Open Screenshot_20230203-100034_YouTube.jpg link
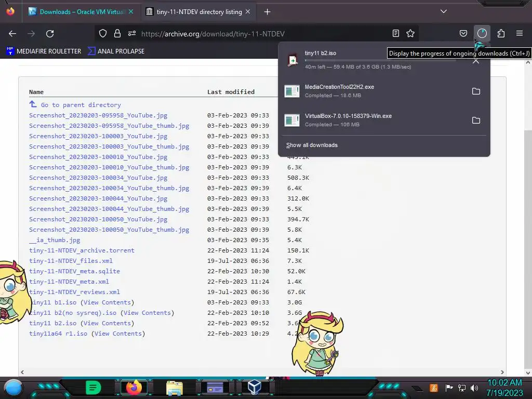 98,178
